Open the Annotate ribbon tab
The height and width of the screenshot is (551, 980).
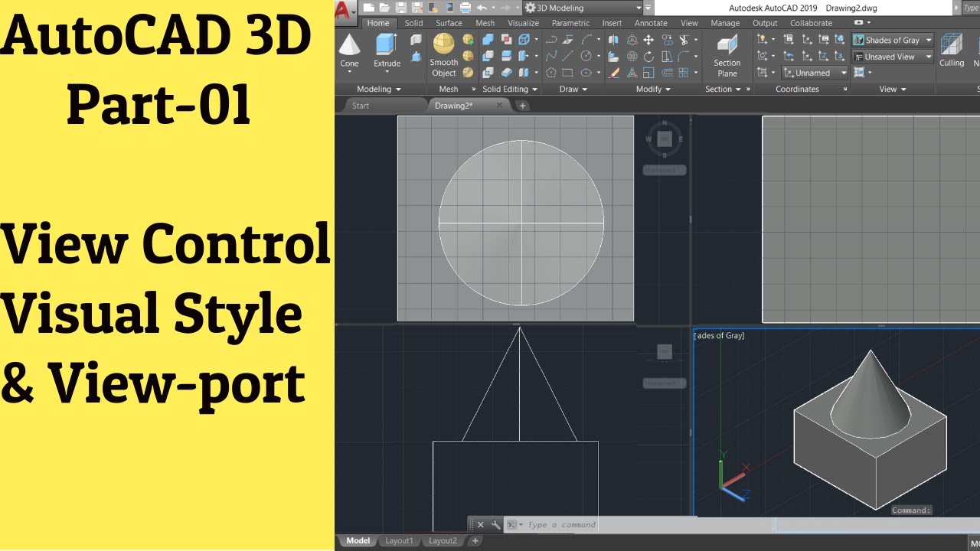click(x=651, y=23)
